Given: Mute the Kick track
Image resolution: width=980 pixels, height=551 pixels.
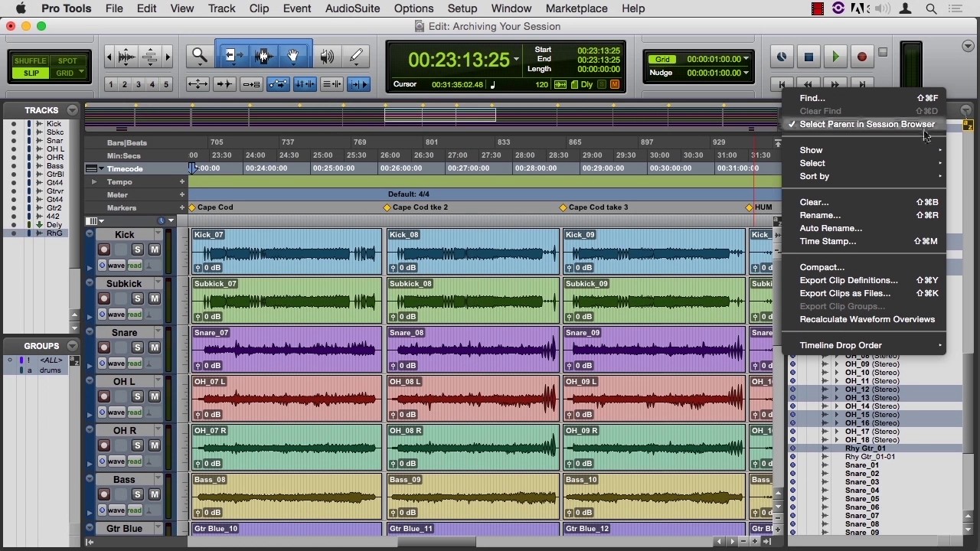Looking at the screenshot, I should 154,249.
